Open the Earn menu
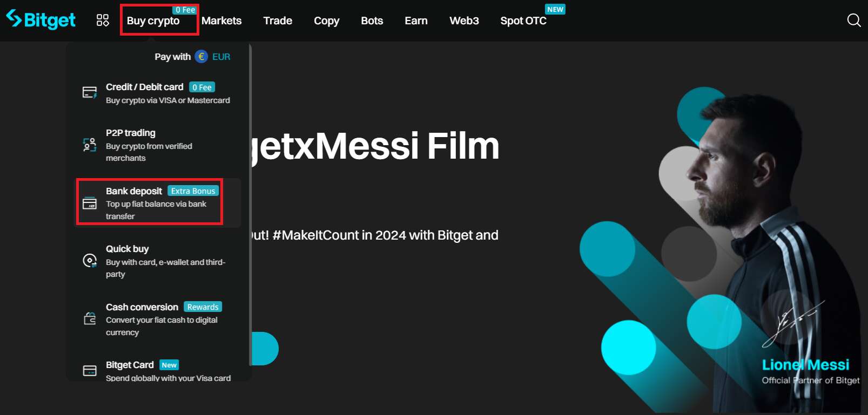 pos(416,21)
